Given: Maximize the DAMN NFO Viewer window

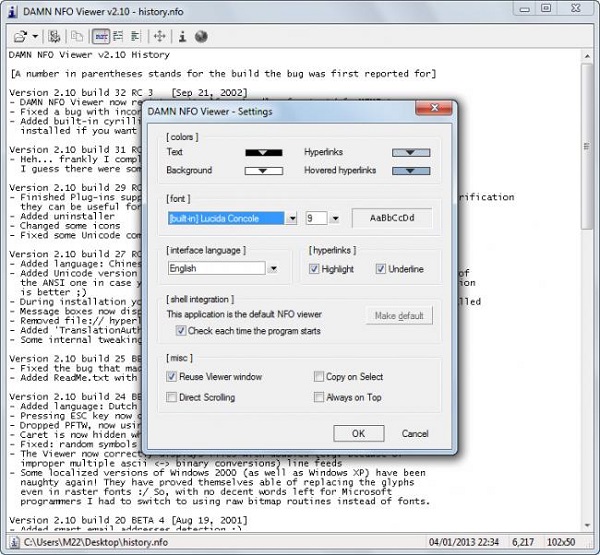Looking at the screenshot, I should click(x=546, y=8).
